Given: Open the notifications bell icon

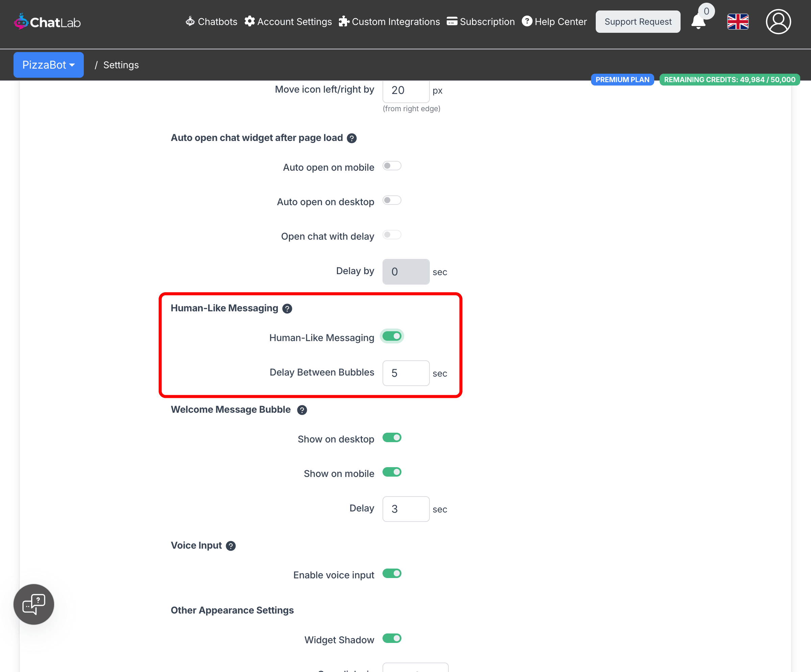Looking at the screenshot, I should pos(698,22).
